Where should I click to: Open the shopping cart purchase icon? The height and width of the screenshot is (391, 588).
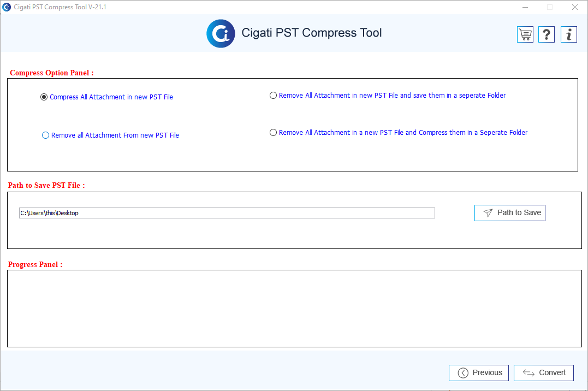click(x=525, y=34)
